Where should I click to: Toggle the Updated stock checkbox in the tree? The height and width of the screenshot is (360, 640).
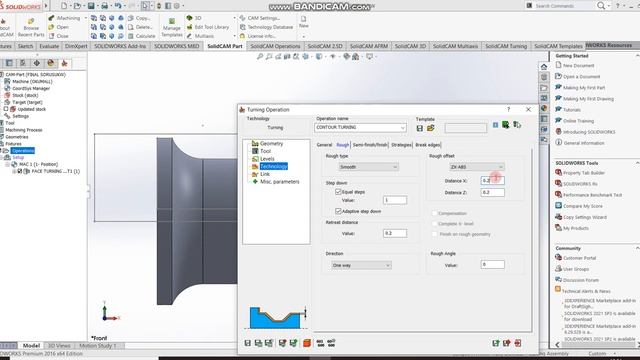6,109
